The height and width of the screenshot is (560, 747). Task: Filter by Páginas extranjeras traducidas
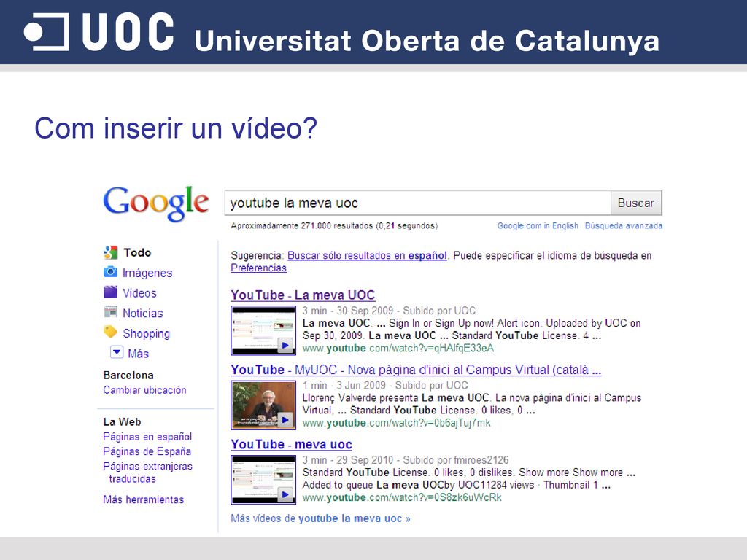point(147,472)
